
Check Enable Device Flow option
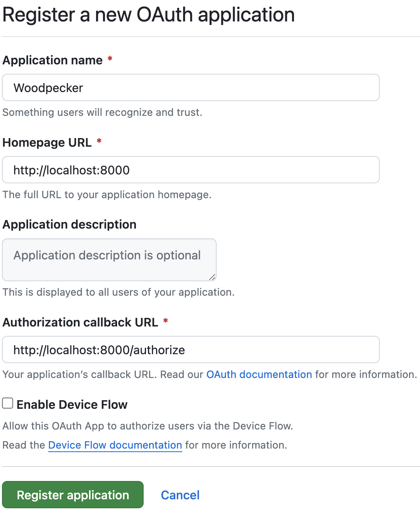point(7,403)
